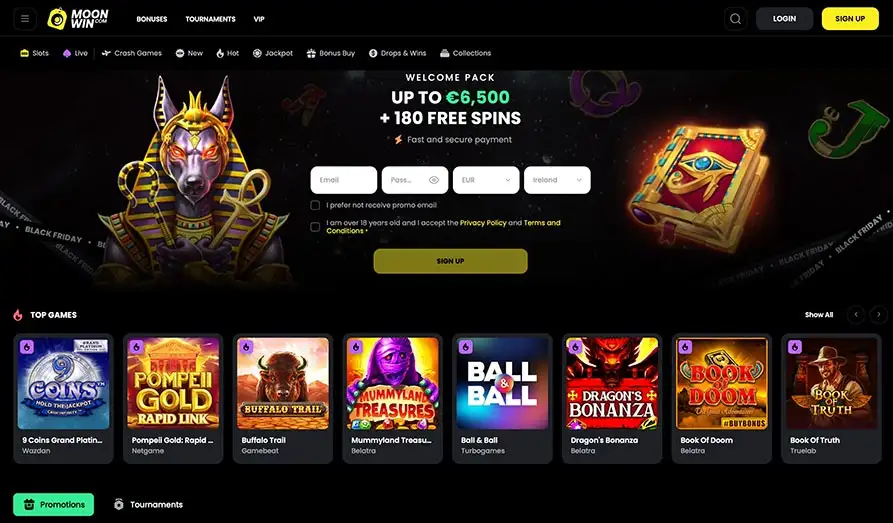Screen dimensions: 893x523
Task: Open the Ireland country dropdown
Action: [557, 180]
